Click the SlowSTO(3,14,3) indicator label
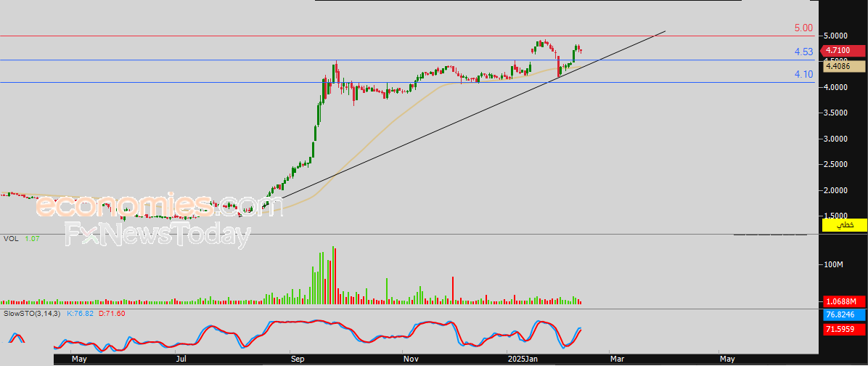 click(33, 314)
